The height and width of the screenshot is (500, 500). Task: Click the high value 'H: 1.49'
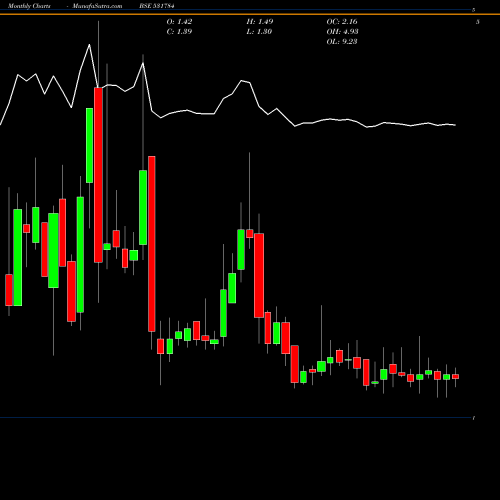click(x=260, y=22)
